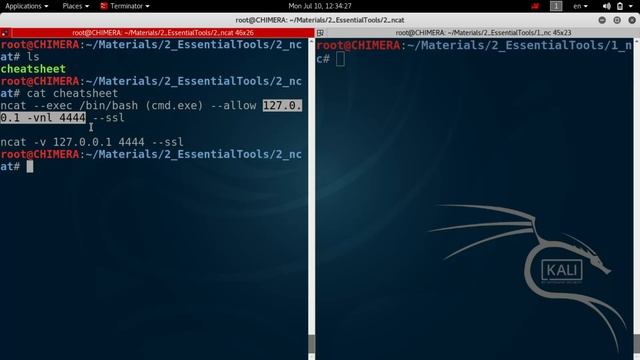Open the en keyboard language dropdown
Viewport: 640px width, 360px height.
pos(580,6)
